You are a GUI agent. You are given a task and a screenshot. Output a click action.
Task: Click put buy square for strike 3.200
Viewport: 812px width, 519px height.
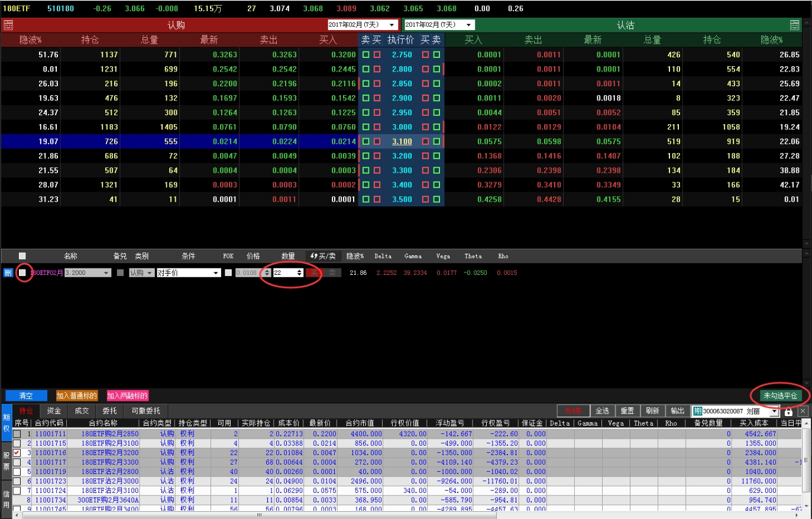[x=425, y=156]
